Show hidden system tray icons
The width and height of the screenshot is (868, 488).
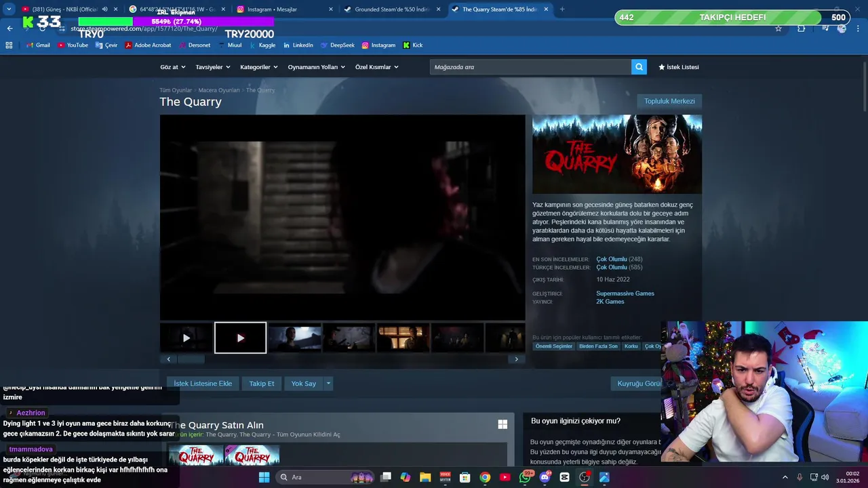click(x=785, y=477)
